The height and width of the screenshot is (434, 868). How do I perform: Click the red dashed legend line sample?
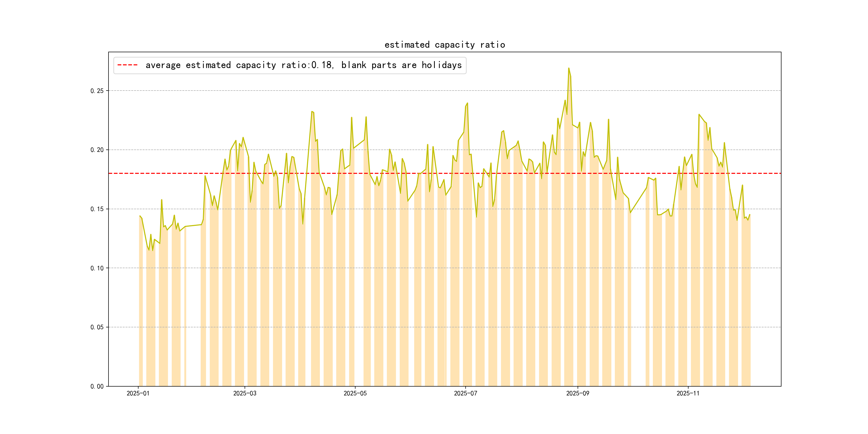[x=127, y=65]
